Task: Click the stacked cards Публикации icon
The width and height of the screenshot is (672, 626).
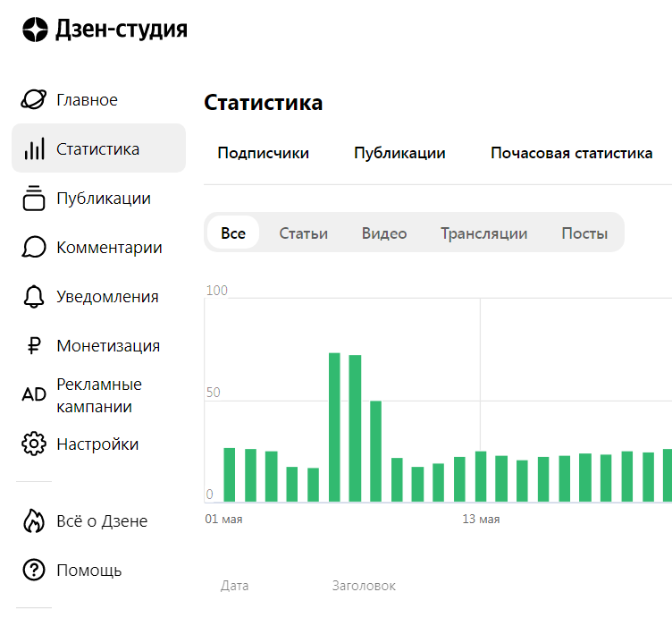Action: pyautogui.click(x=34, y=199)
